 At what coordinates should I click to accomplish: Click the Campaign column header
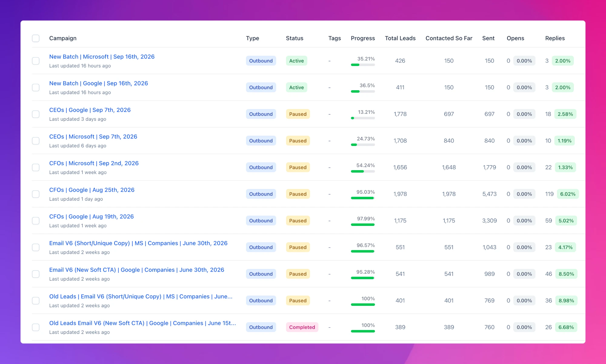(x=63, y=38)
